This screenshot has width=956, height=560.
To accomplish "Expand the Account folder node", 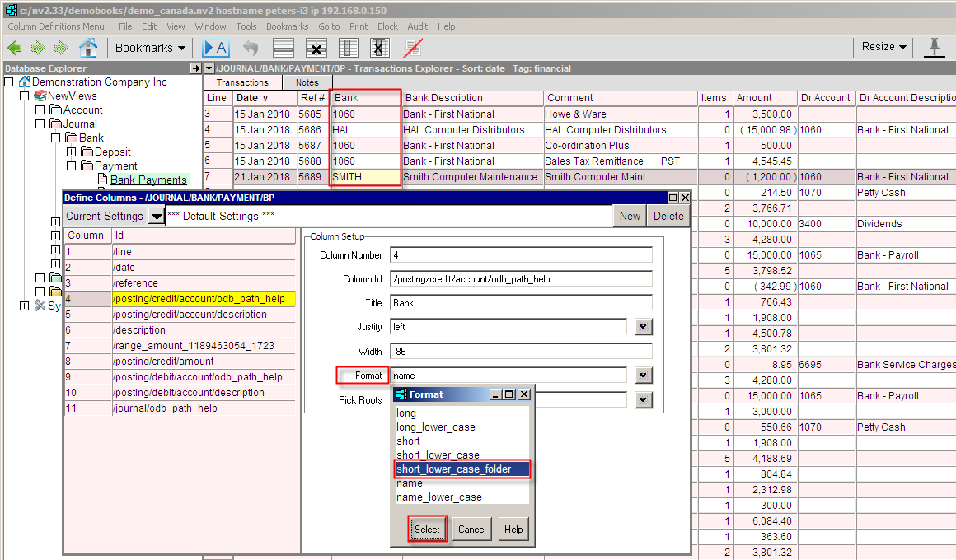I will click(40, 110).
